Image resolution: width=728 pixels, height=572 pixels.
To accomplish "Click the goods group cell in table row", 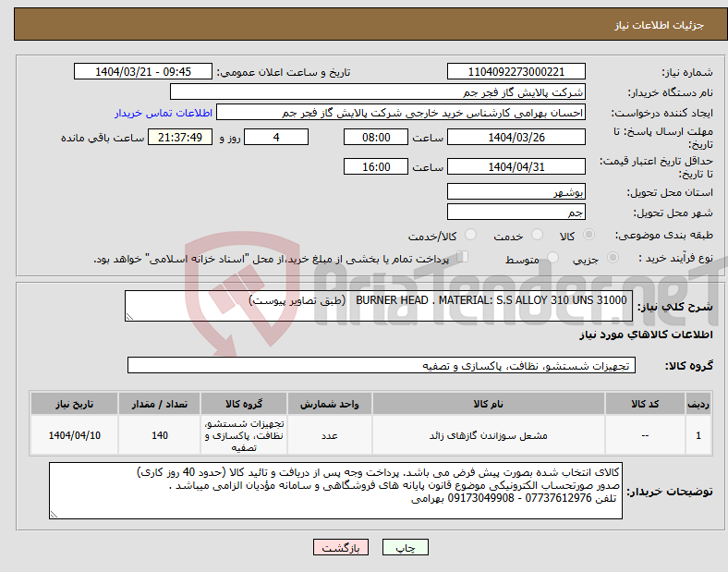I will [244, 435].
